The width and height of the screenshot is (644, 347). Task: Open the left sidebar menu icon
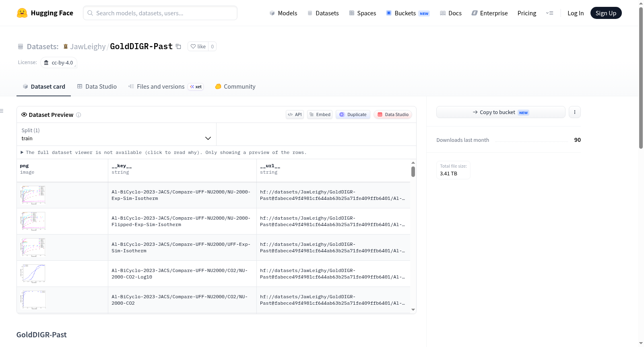[x=2, y=111]
